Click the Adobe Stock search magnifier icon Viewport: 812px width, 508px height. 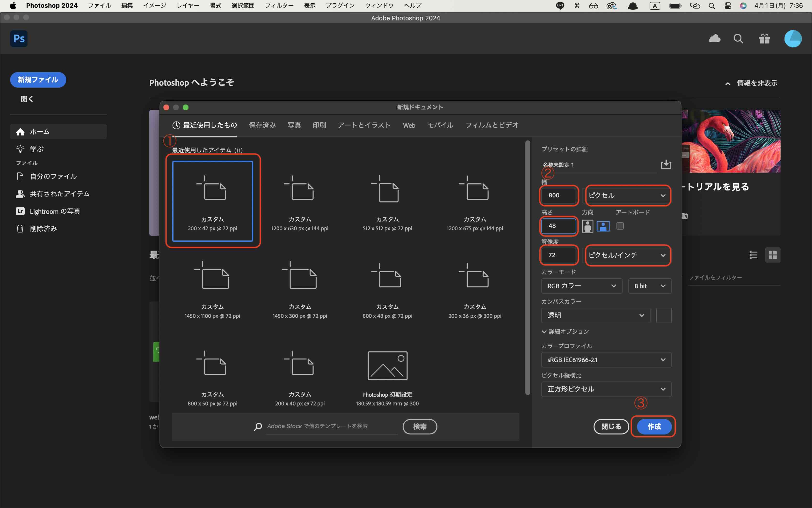[258, 426]
